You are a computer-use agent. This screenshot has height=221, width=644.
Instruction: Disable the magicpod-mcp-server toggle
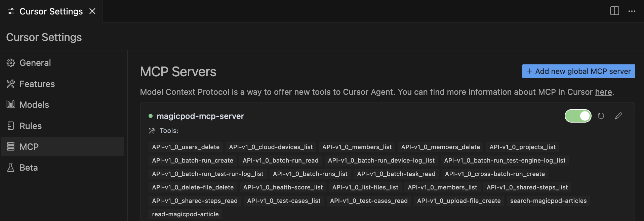pyautogui.click(x=578, y=116)
